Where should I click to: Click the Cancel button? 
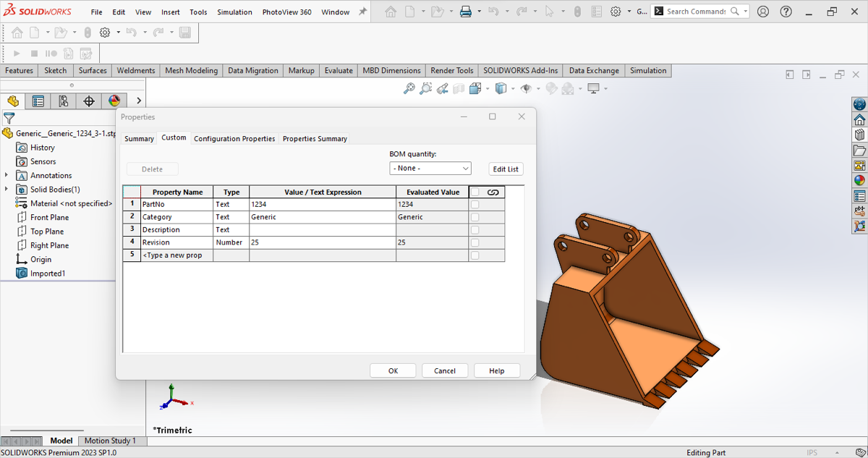[445, 370]
